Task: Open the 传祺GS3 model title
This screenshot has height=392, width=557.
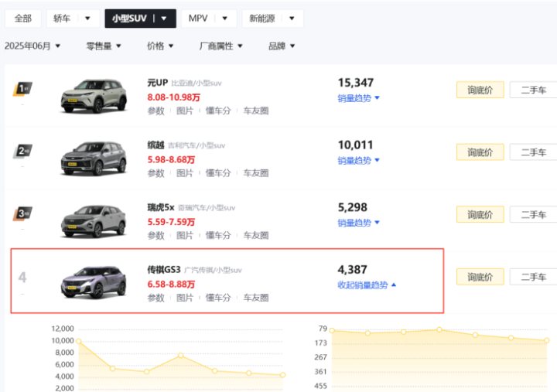Action: click(x=164, y=270)
